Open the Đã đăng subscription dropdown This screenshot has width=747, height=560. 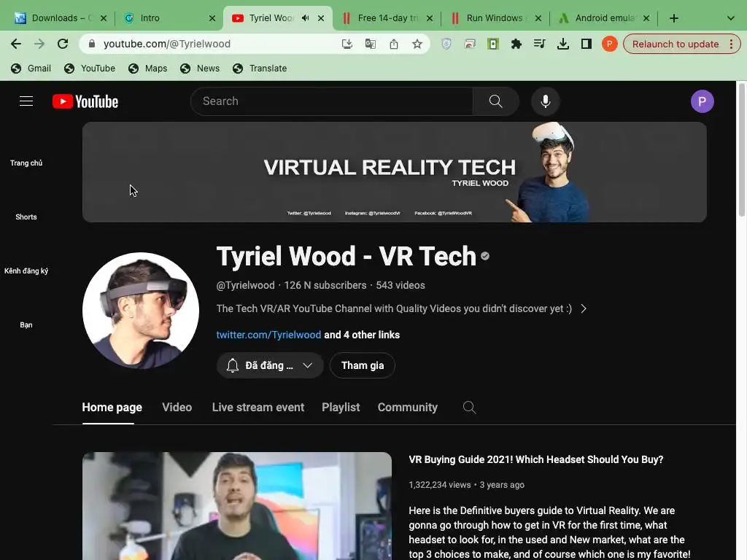pyautogui.click(x=270, y=365)
